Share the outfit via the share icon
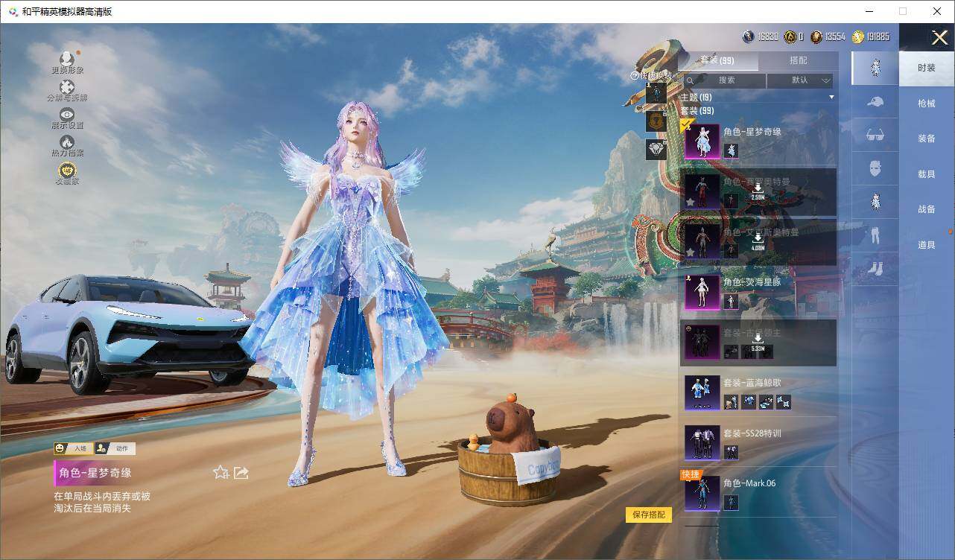Screen dimensions: 955x560 coord(241,472)
